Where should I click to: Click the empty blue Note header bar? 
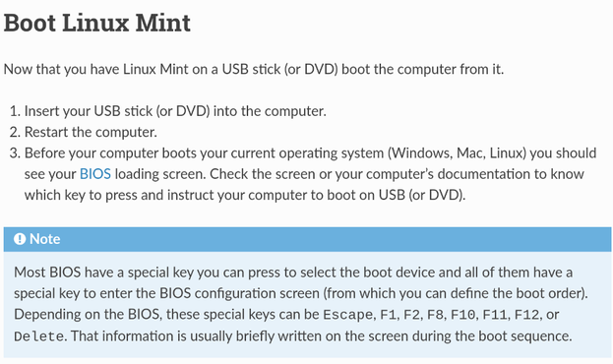[x=337, y=239]
